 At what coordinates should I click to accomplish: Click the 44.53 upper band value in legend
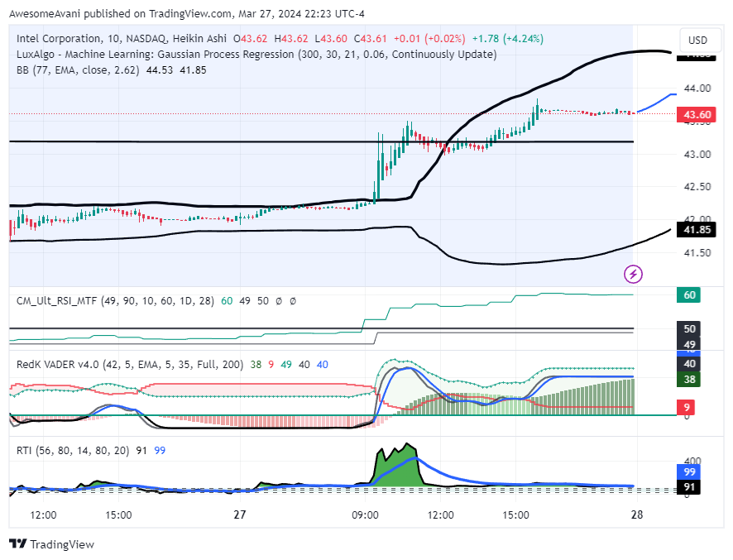160,70
